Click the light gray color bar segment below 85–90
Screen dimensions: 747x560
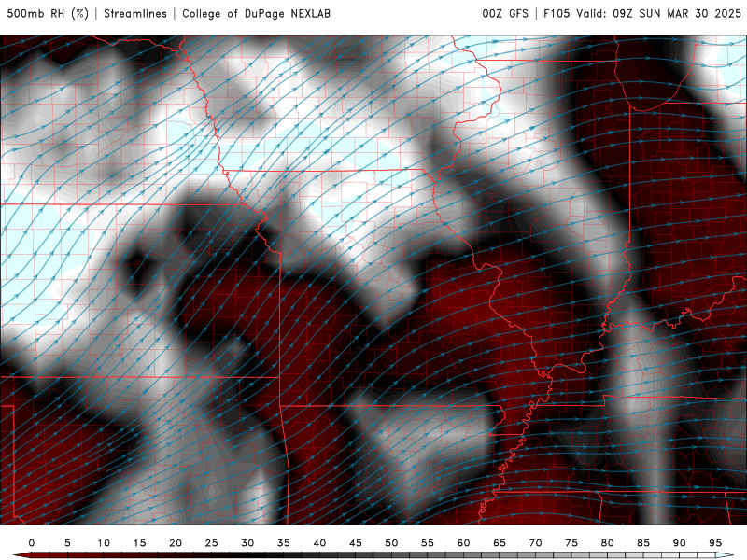[x=661, y=555]
